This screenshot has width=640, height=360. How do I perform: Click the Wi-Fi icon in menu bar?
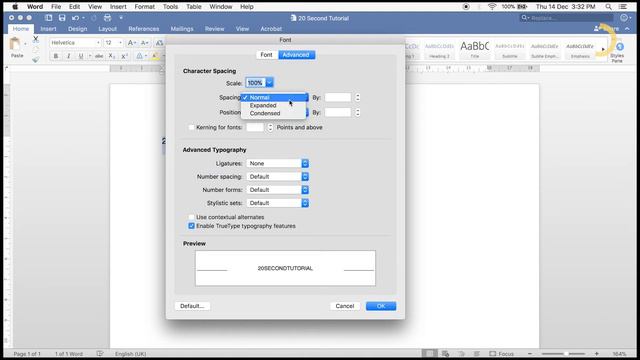pyautogui.click(x=492, y=7)
